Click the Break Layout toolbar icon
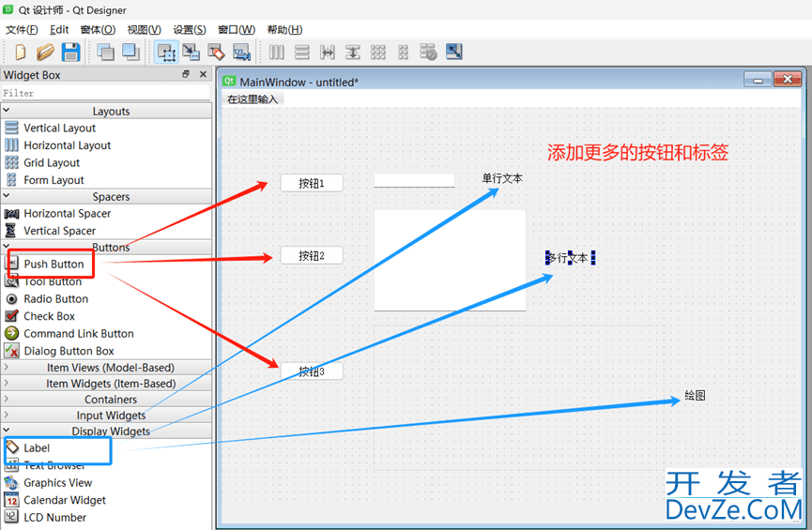This screenshot has width=812, height=530. 428,53
